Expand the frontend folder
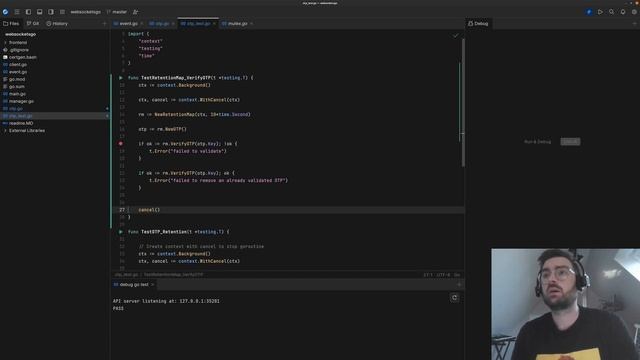Screen dimensions: 640x360 [x=5, y=42]
